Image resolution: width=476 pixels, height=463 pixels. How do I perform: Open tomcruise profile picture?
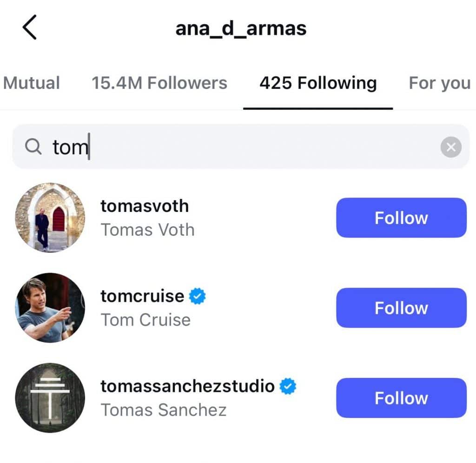click(50, 308)
